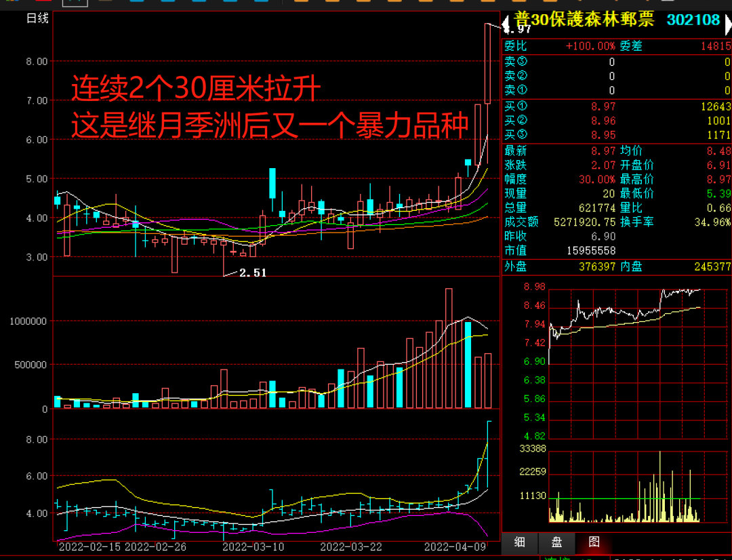Select the 委差 value 14815
The image size is (732, 560).
[716, 46]
